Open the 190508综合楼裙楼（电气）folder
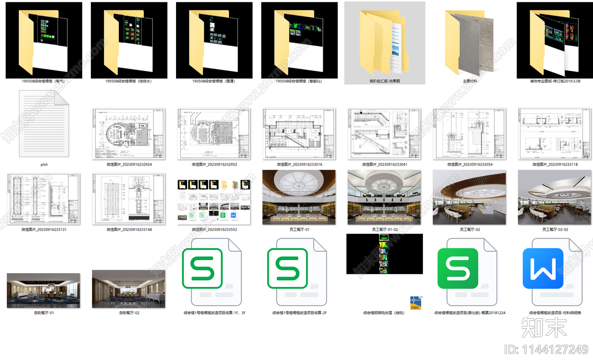The width and height of the screenshot is (593, 364). (44, 40)
